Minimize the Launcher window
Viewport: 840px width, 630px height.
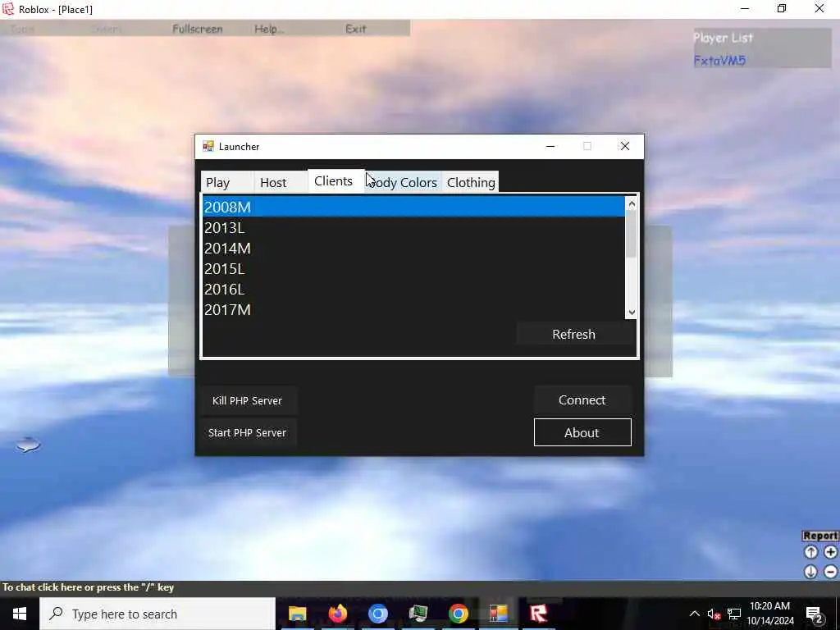[550, 146]
